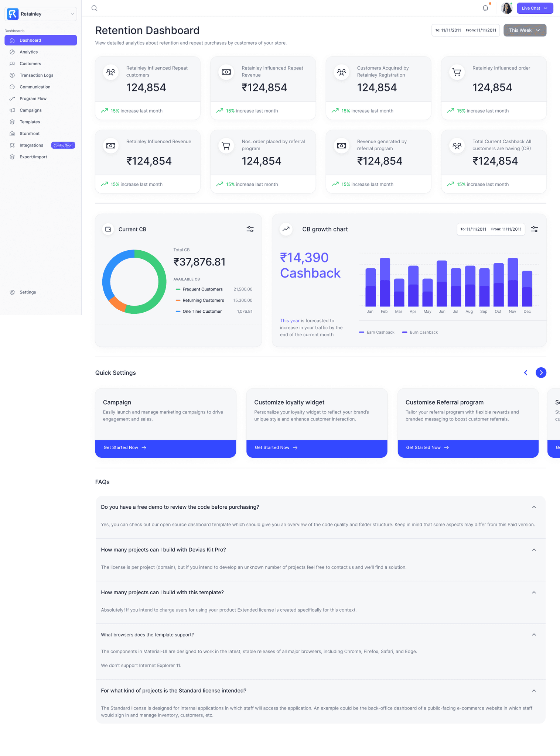Click the Coming Soon badge
This screenshot has height=756, width=560.
[x=63, y=145]
